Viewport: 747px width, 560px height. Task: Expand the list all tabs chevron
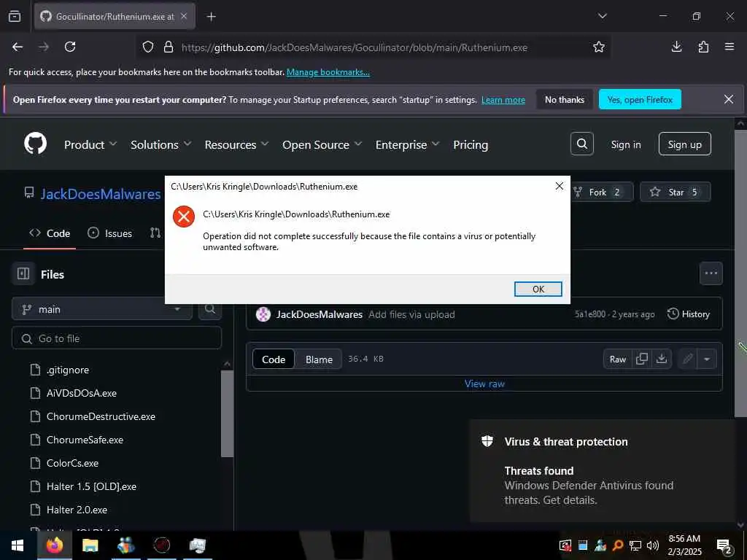[602, 16]
